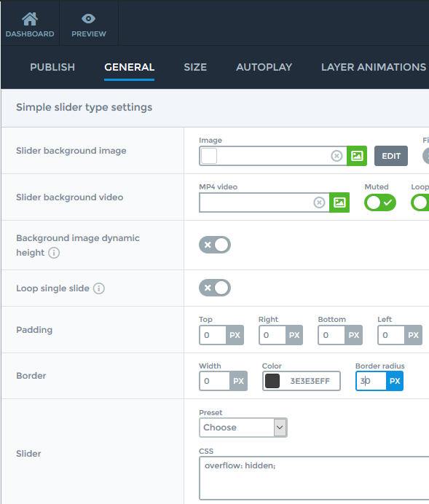The image size is (429, 504).
Task: Open the border color swatch picker
Action: [272, 381]
